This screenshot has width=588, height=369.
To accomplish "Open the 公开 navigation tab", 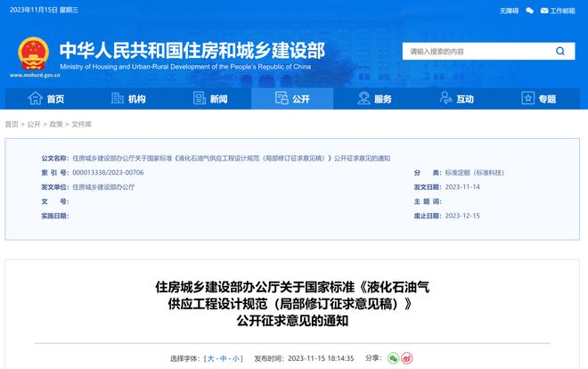I will [292, 99].
